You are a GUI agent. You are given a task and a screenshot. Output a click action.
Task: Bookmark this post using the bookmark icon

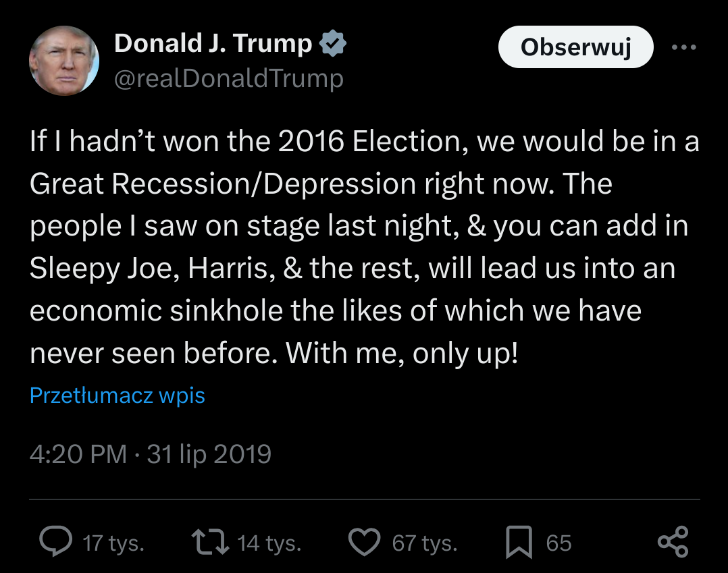coord(519,543)
